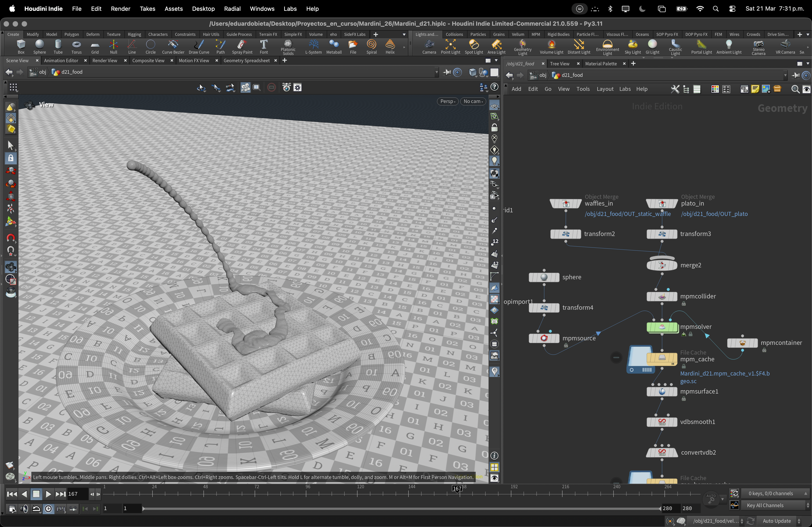Toggle the viewport lock camera icon
Screen dimensions: 812x527
pyautogui.click(x=494, y=128)
